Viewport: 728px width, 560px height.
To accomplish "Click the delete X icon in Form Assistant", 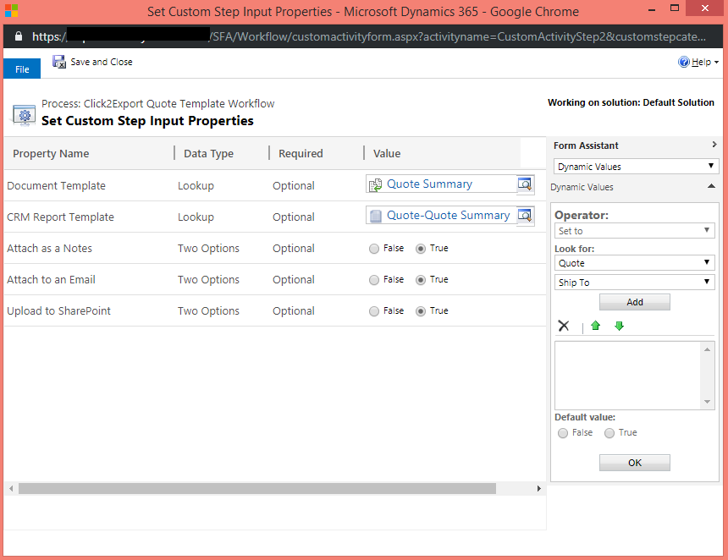I will tap(564, 327).
